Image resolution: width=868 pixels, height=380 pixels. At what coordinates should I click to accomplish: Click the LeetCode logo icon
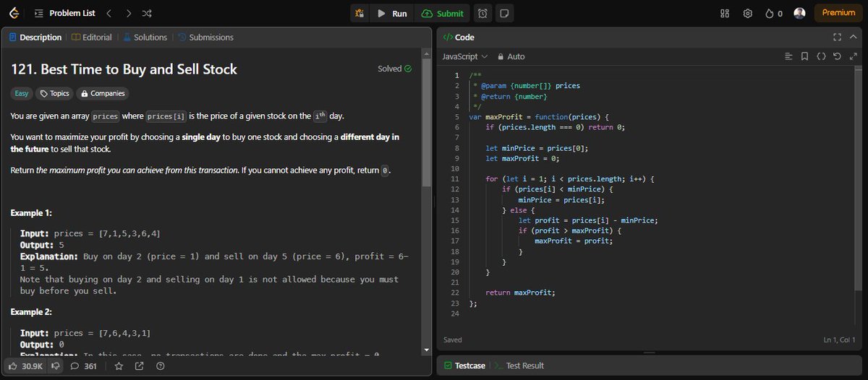click(14, 13)
